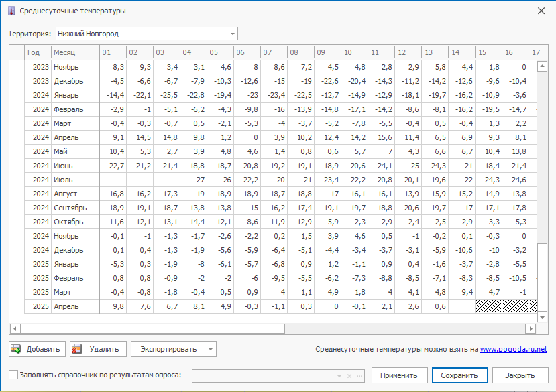Image resolution: width=556 pixels, height=392 pixels.
Task: Select day 04 value 27 for Июль 2024
Action: point(193,180)
